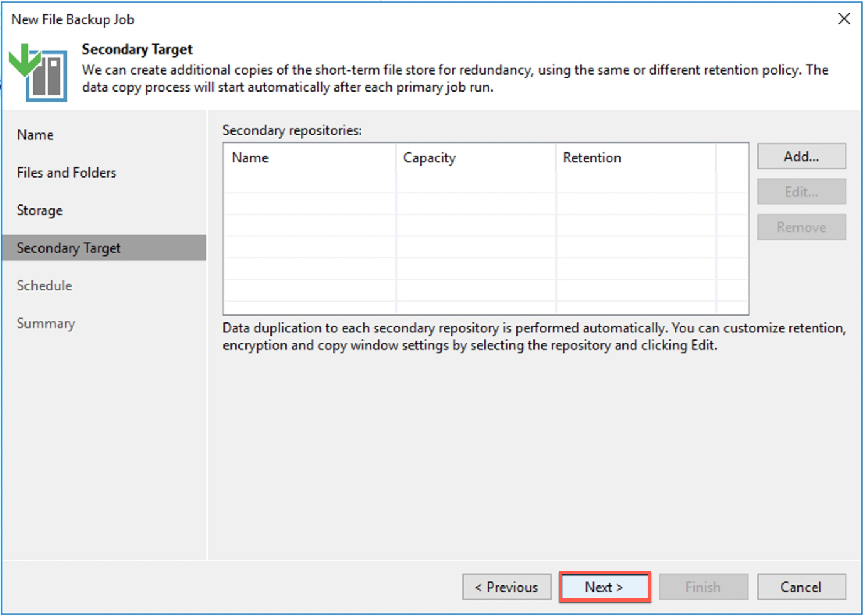Click the Finish button

point(703,587)
